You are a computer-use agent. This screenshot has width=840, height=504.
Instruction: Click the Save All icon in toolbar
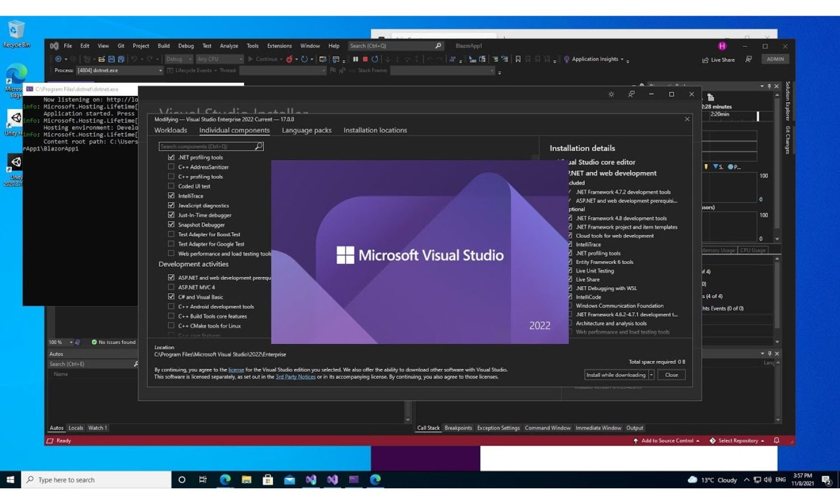tap(120, 59)
